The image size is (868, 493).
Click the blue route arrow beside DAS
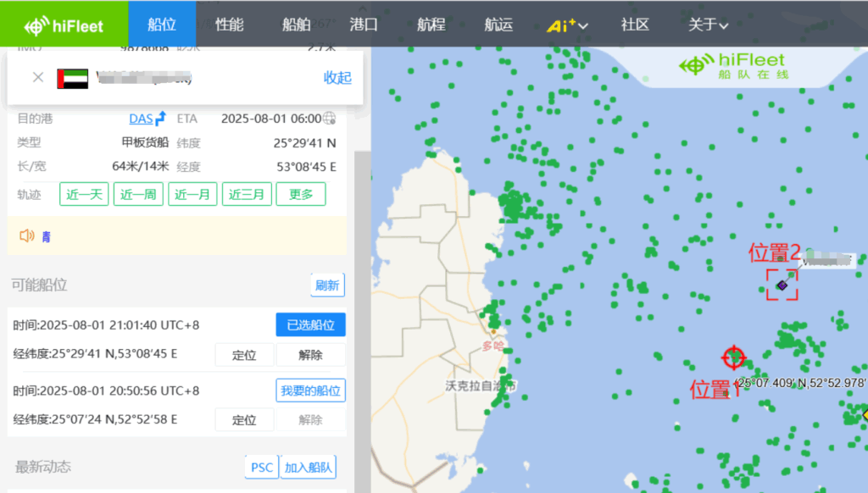(160, 119)
